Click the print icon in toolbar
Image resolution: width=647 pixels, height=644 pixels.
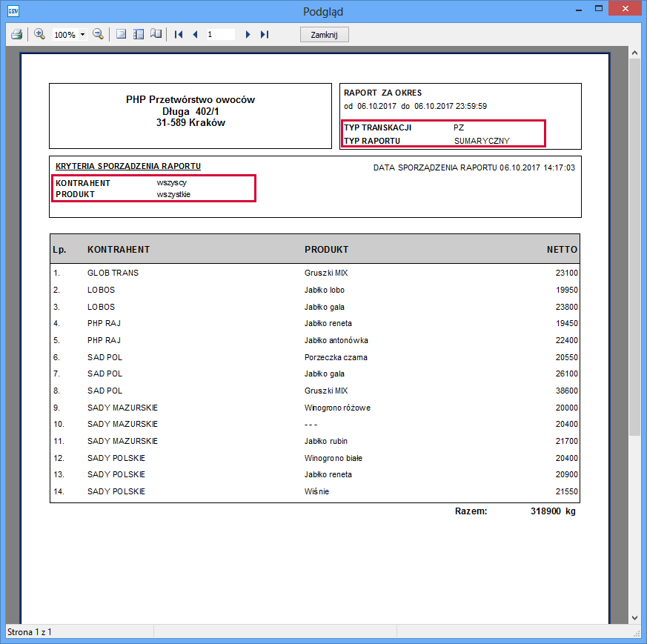click(16, 34)
